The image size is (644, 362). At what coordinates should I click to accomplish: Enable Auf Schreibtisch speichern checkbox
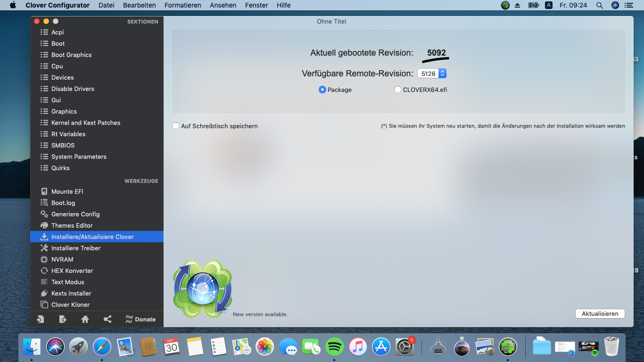pos(176,126)
